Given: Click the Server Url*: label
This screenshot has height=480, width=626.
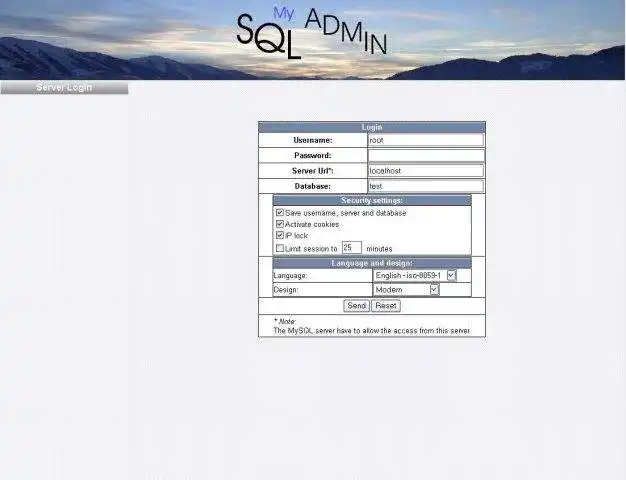Looking at the screenshot, I should click(313, 171).
